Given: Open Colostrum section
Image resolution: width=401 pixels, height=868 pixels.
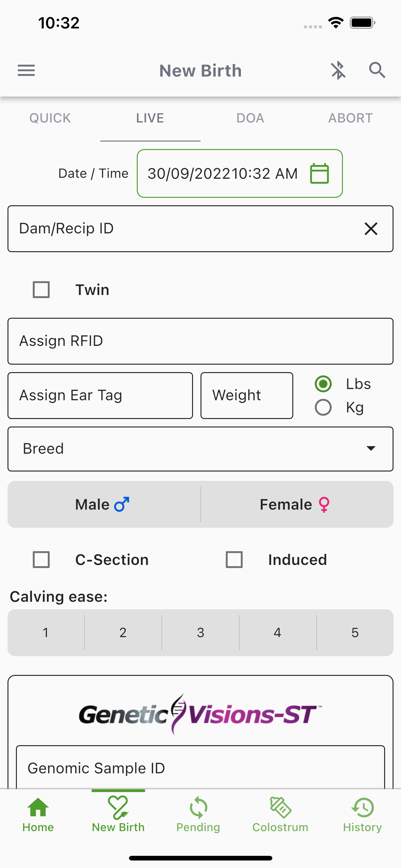Looking at the screenshot, I should 280,815.
